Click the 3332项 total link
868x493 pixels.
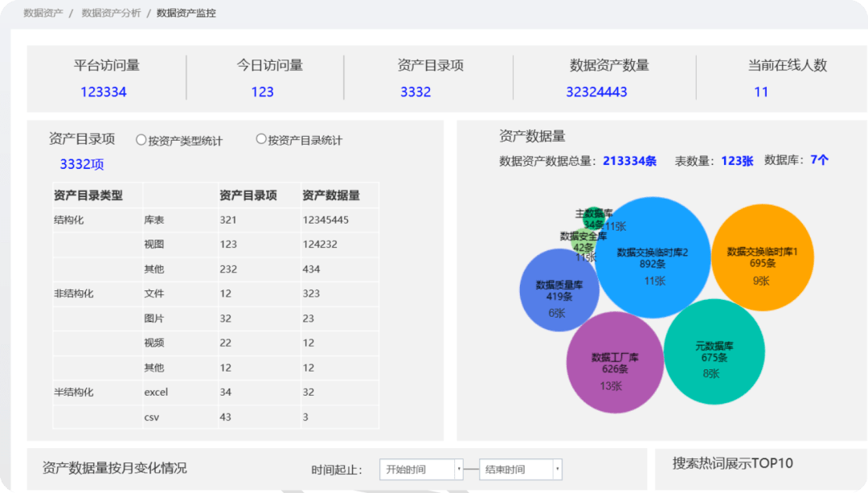pos(82,164)
